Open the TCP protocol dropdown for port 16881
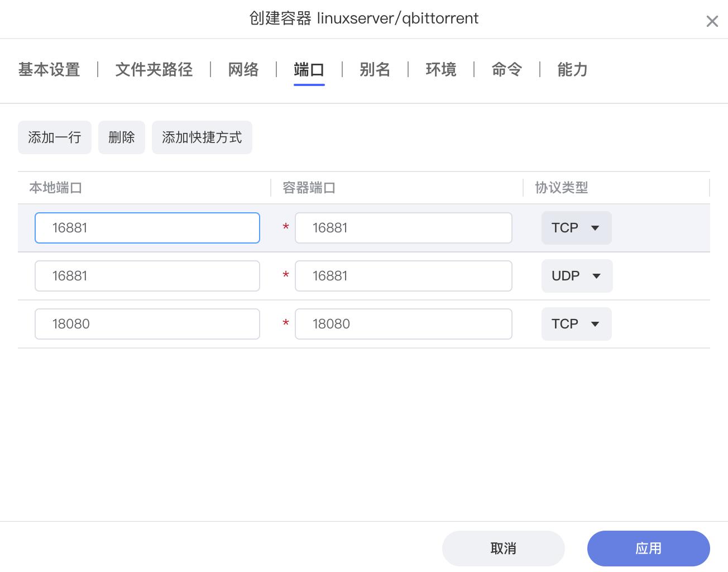Screen dimensions: 728x572 [x=576, y=228]
